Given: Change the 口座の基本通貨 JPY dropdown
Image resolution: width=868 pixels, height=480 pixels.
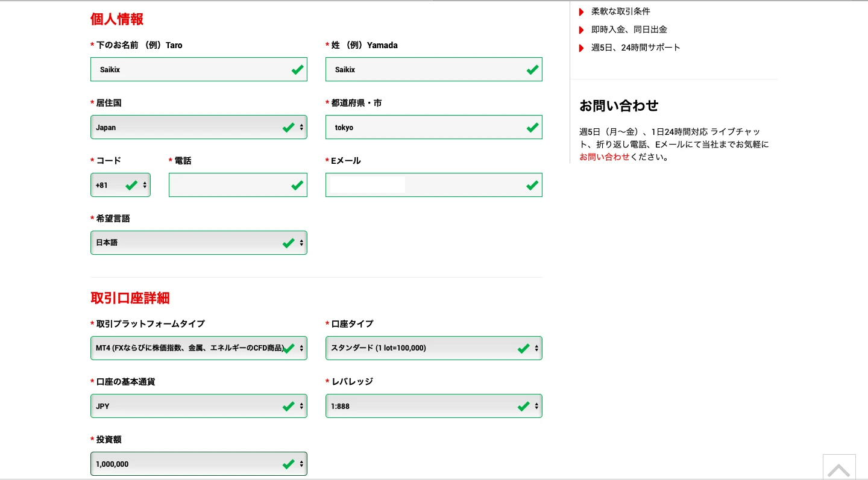Looking at the screenshot, I should pos(198,407).
